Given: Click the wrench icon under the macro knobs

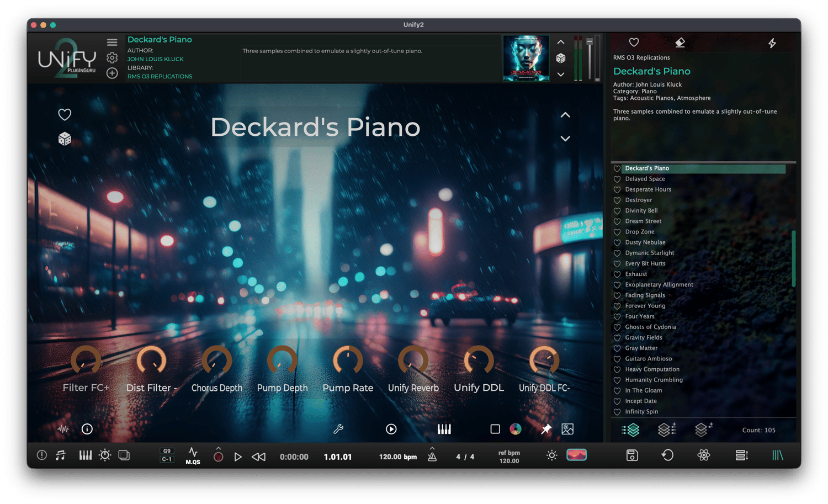Looking at the screenshot, I should coord(338,429).
